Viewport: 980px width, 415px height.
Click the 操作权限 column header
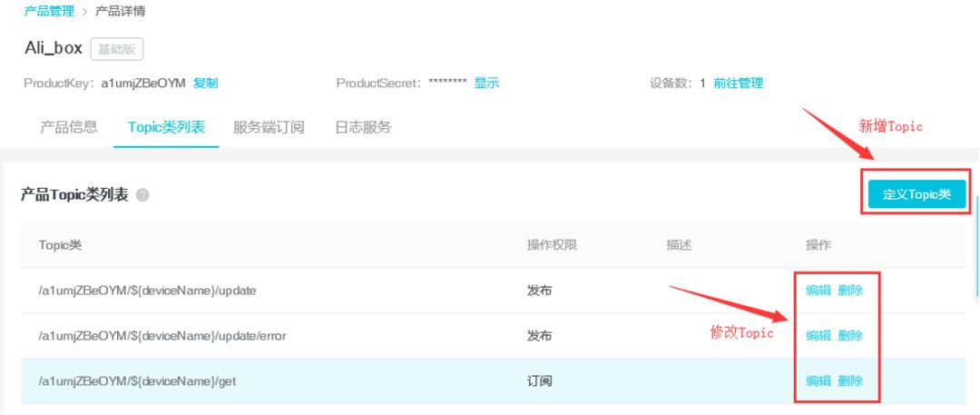coord(552,245)
